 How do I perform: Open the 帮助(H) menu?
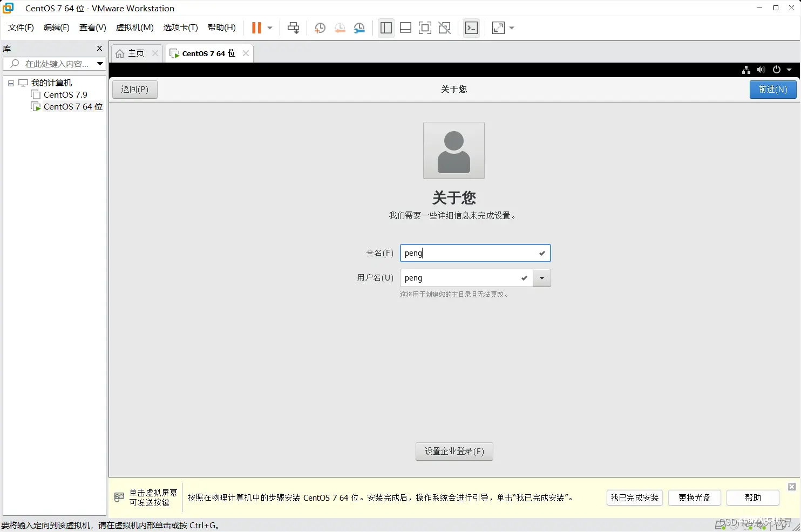click(x=222, y=28)
